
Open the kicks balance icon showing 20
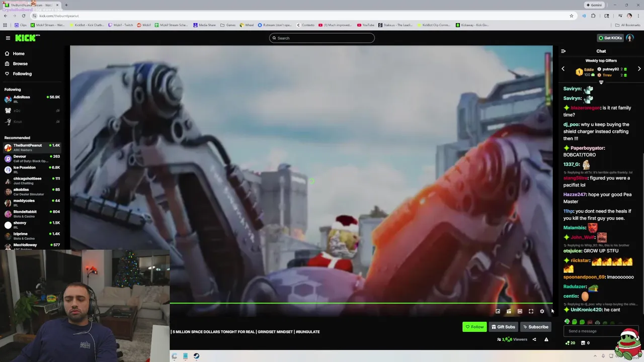[570, 343]
